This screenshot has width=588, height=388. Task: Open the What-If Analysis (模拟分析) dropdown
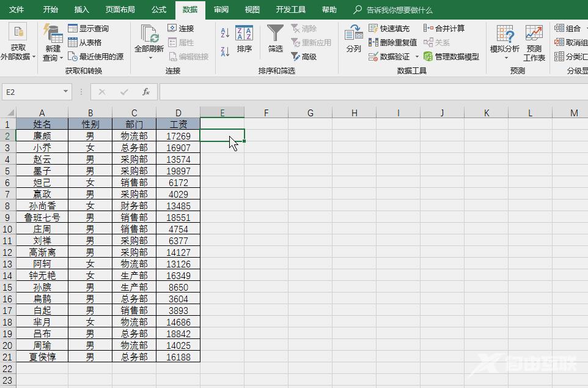pyautogui.click(x=505, y=58)
